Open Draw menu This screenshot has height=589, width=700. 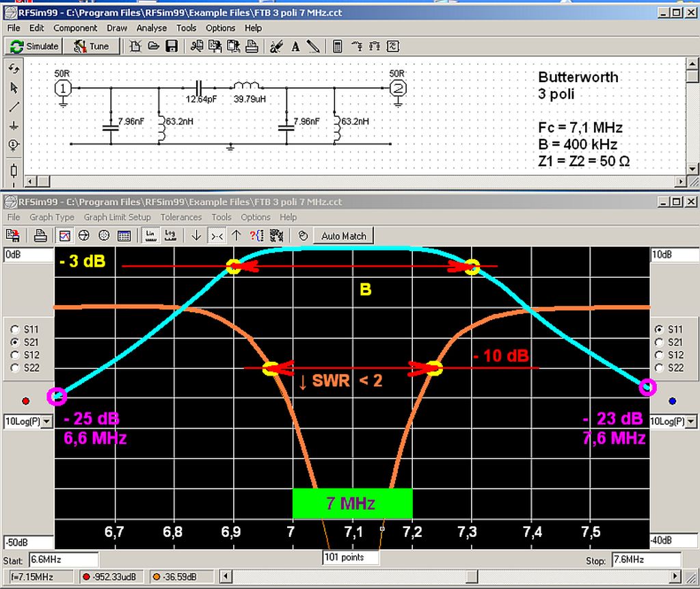[x=116, y=28]
